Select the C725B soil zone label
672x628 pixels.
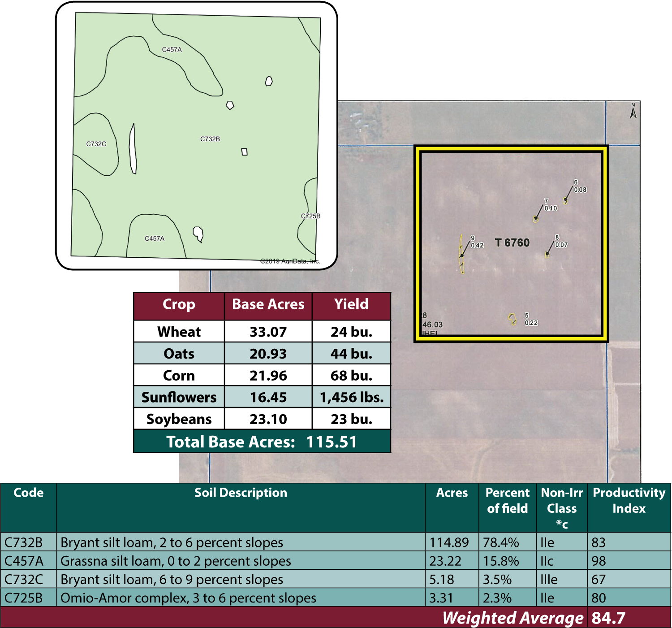(x=310, y=216)
